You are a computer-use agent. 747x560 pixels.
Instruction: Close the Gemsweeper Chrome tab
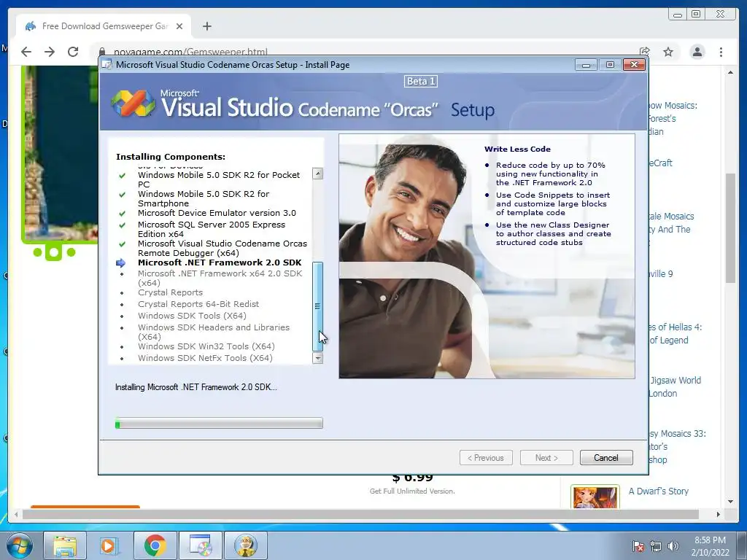pyautogui.click(x=179, y=26)
